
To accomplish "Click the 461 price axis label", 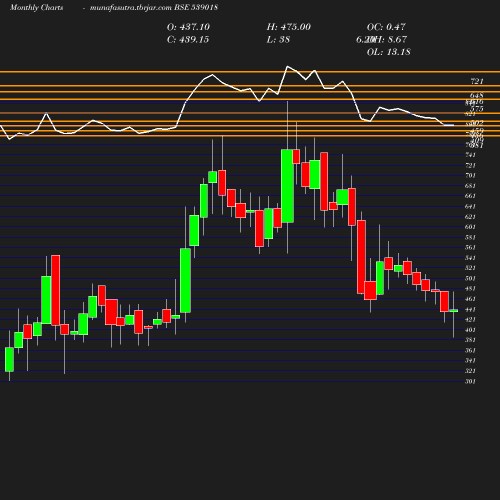I will (470, 299).
